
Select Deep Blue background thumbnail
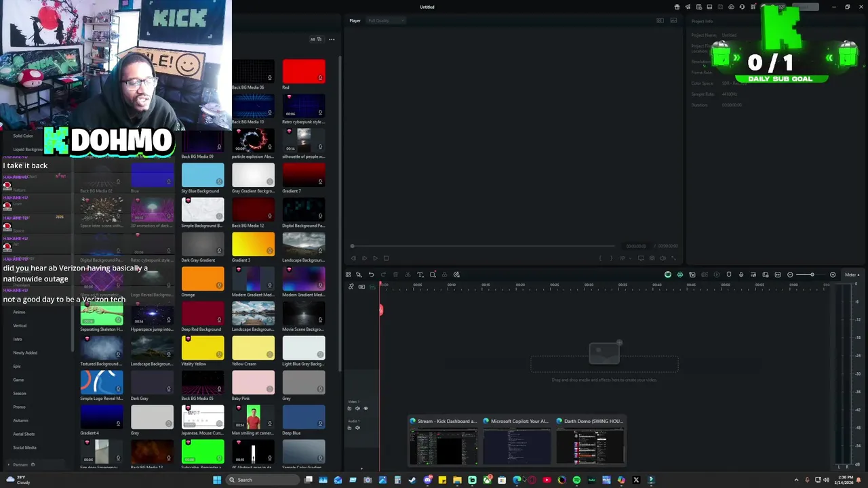click(304, 418)
